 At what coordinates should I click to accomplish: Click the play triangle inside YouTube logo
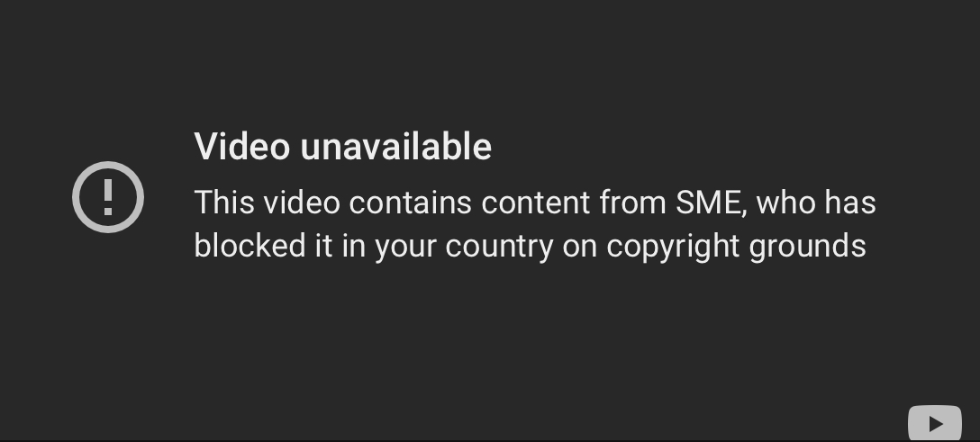tap(936, 425)
